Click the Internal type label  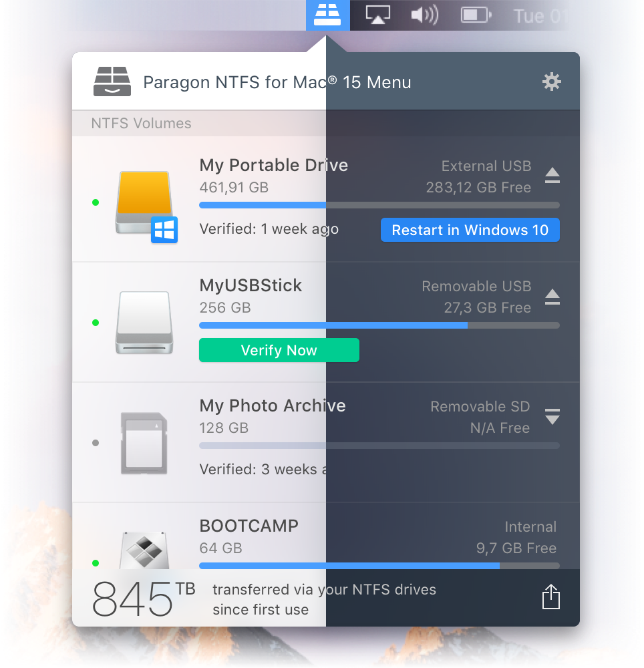[530, 527]
